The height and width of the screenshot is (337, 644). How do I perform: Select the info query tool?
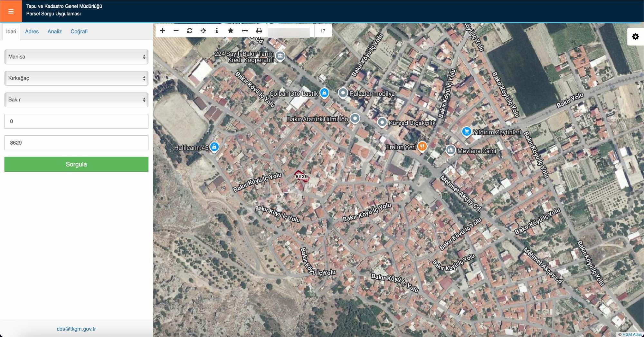tap(217, 31)
